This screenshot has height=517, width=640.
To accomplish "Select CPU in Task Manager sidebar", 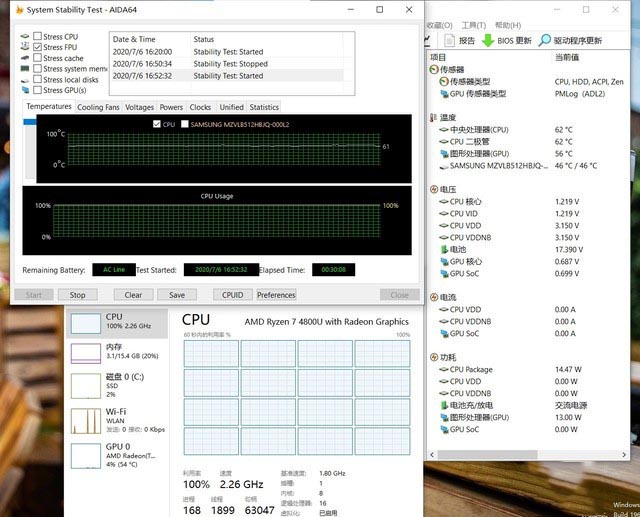I will [117, 323].
